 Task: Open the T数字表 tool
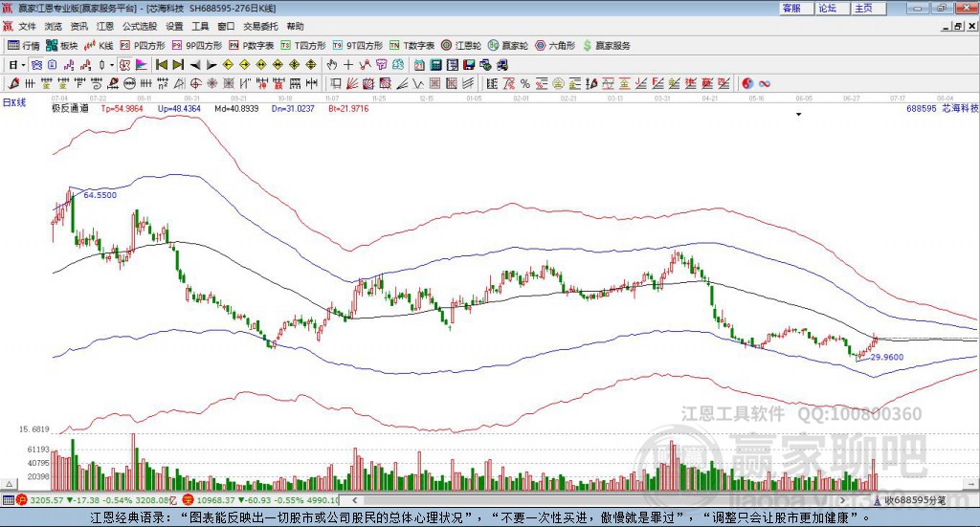pyautogui.click(x=412, y=46)
